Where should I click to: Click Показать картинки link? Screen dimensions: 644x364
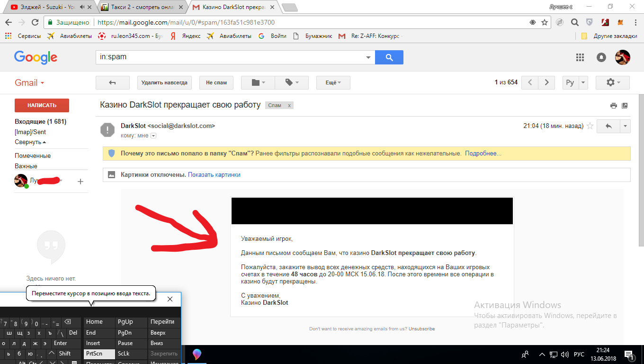214,175
